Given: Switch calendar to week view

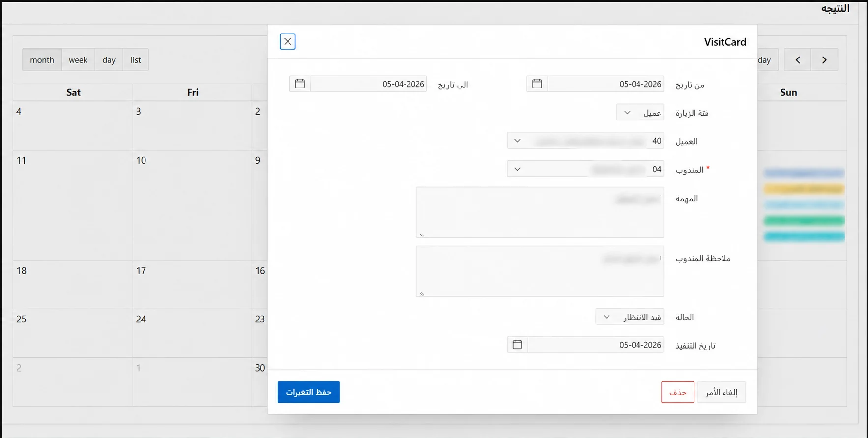Looking at the screenshot, I should coord(78,60).
